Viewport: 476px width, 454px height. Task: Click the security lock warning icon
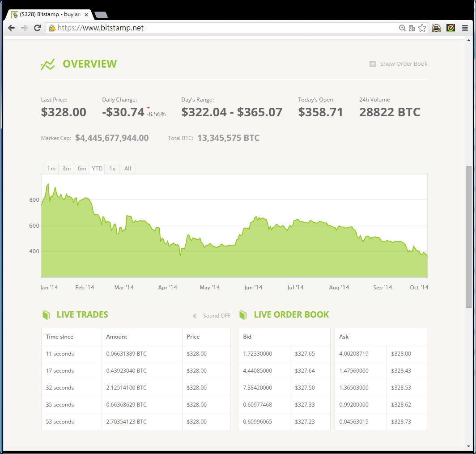tap(52, 28)
